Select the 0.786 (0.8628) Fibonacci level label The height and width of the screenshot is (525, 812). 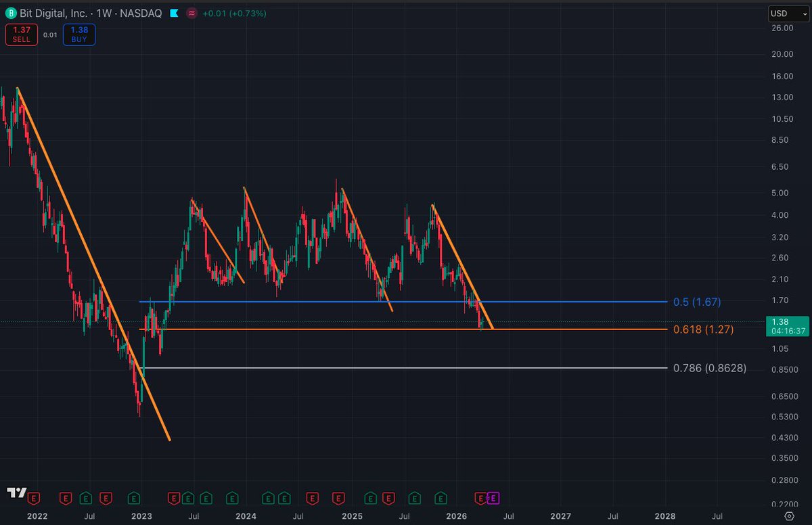click(x=710, y=368)
